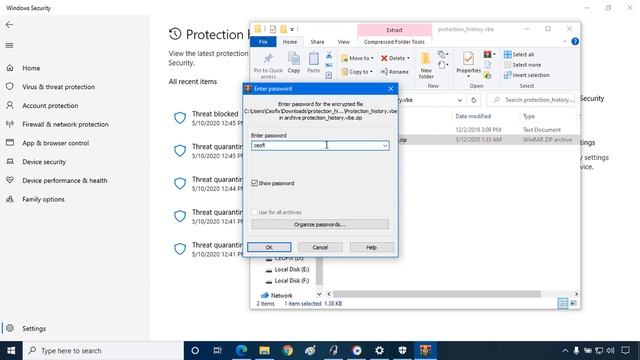640x360 pixels.
Task: Select Network in navigation pane
Action: pos(276,295)
